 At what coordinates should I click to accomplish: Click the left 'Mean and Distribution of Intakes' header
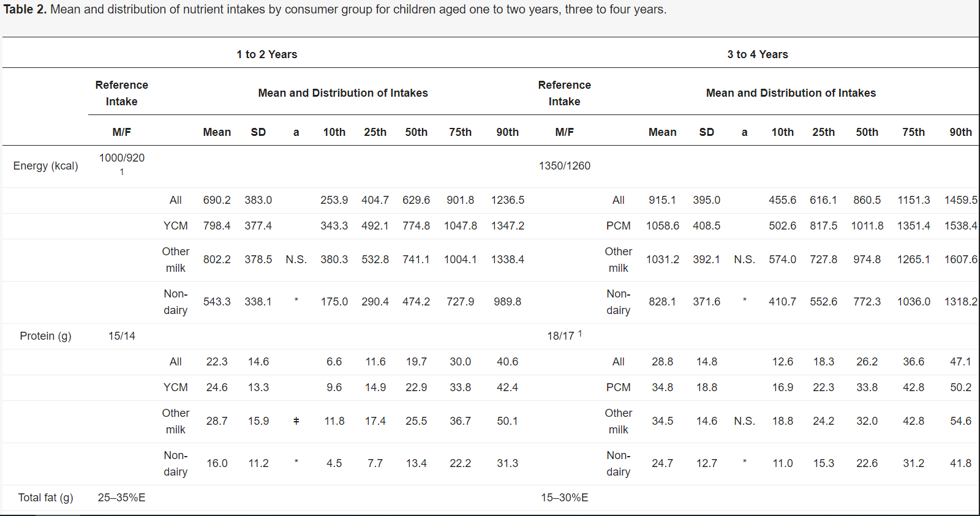click(x=343, y=93)
